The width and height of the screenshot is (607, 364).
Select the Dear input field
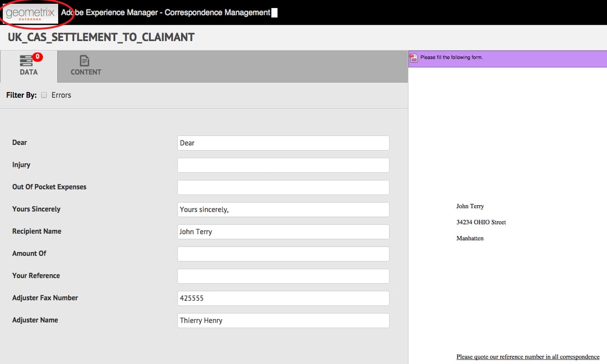283,143
